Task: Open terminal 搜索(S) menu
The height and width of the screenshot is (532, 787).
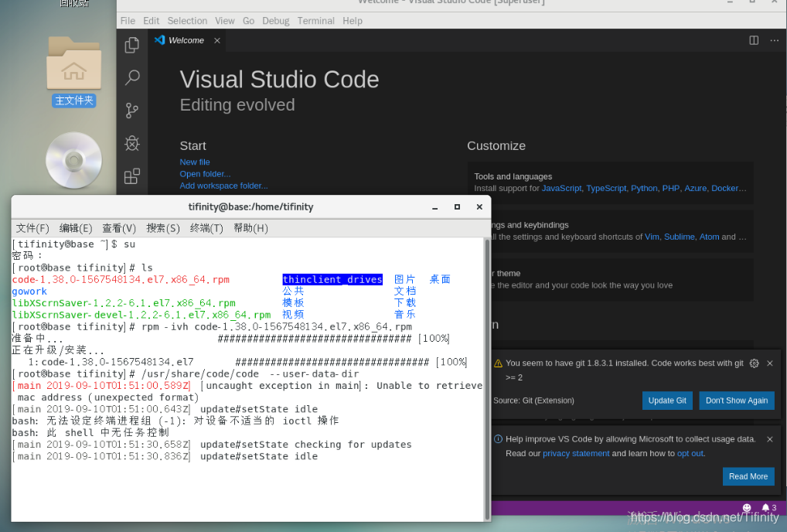Action: click(163, 228)
